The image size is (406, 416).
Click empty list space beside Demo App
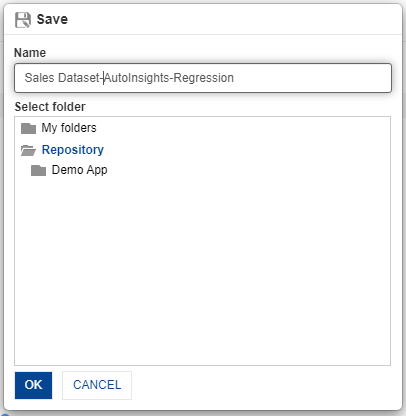[x=247, y=170]
